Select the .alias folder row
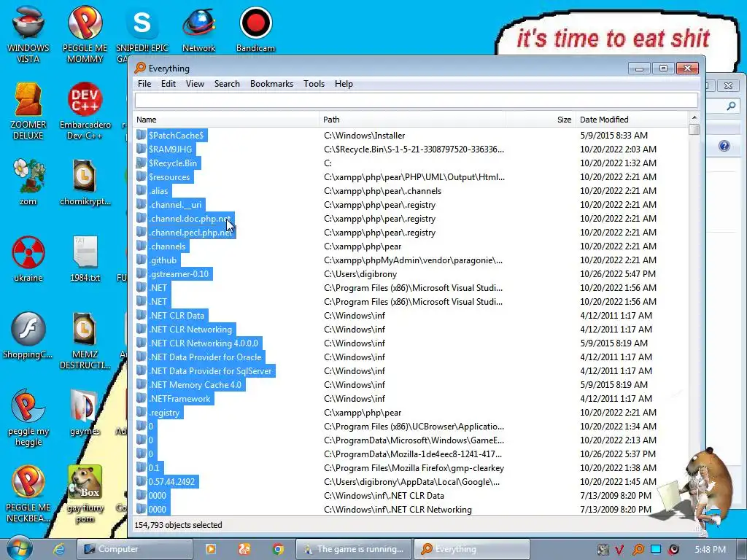The image size is (747, 560). [411, 191]
